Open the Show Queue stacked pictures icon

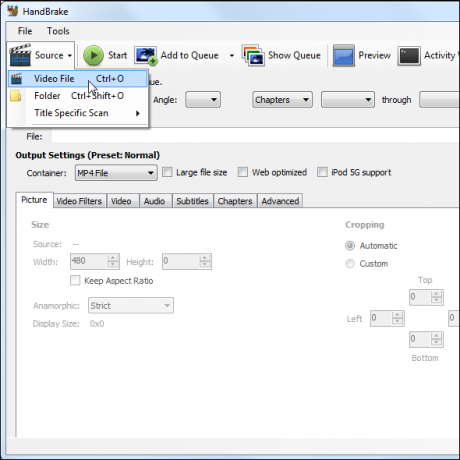(x=253, y=55)
